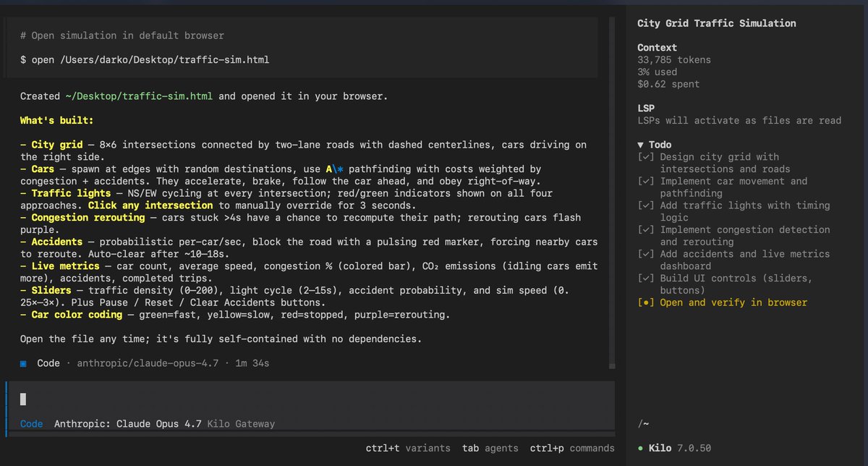Click the 'Sliders' bold label

51,290
